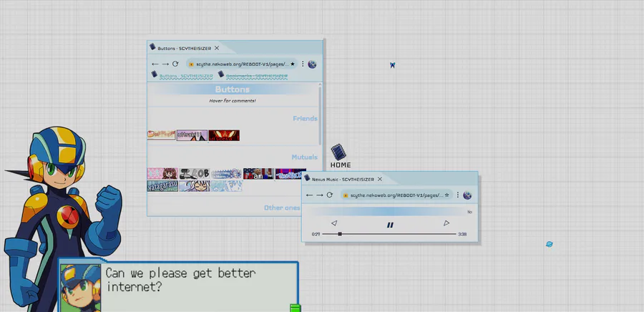
Task: Click the 'Can we please get better internet?' text
Action: pyautogui.click(x=181, y=280)
